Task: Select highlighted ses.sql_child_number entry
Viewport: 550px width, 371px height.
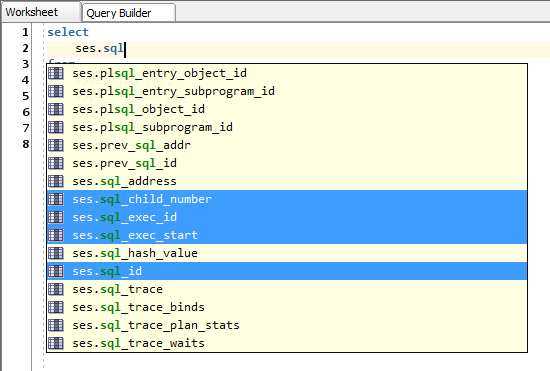Action: [287, 199]
